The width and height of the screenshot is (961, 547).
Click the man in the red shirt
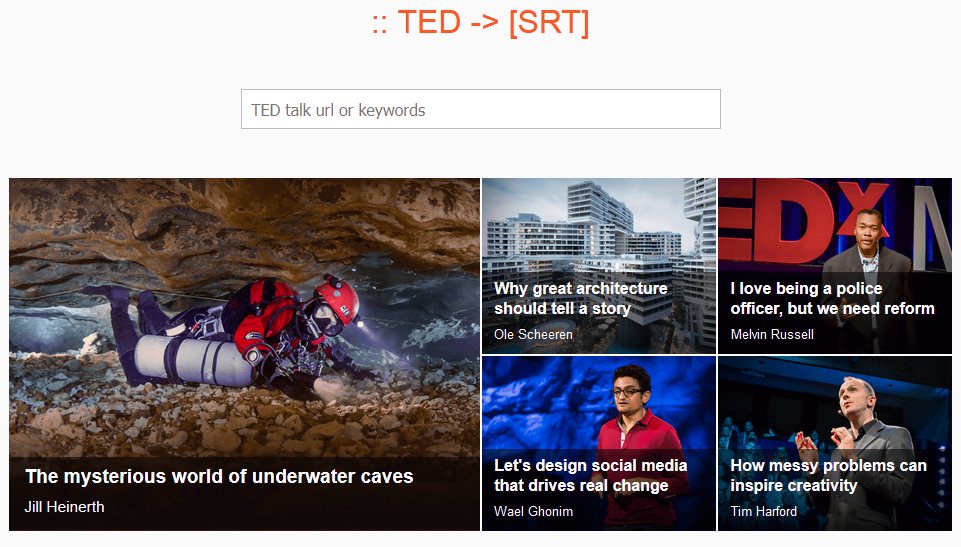(637, 447)
